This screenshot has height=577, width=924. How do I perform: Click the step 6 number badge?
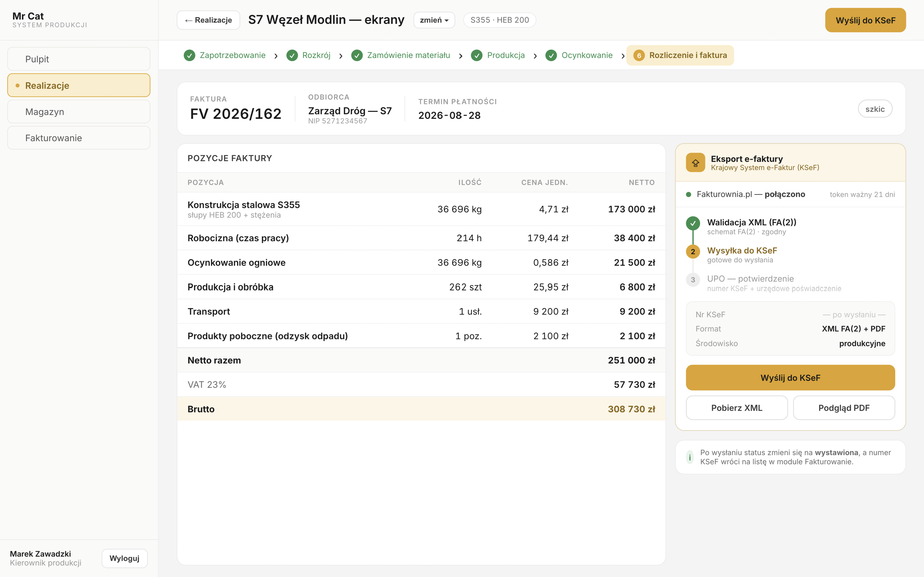[639, 55]
